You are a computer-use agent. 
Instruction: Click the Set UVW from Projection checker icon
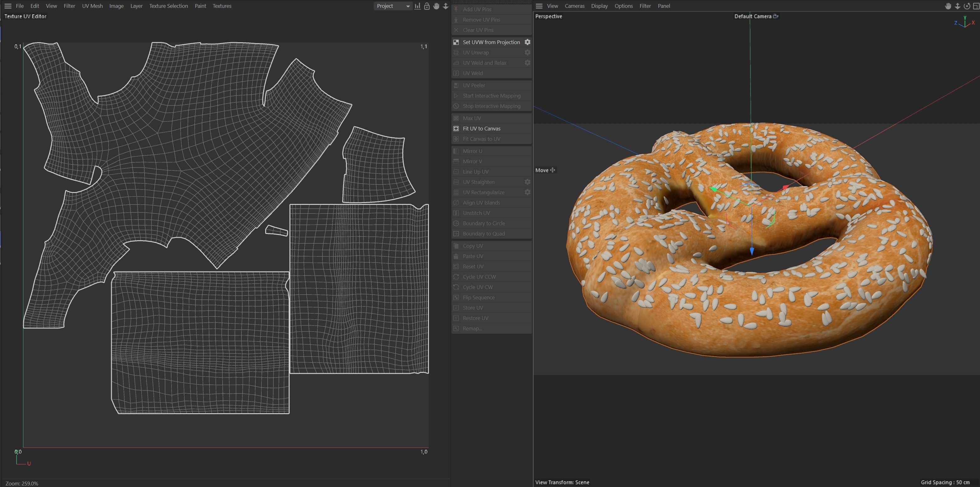456,42
